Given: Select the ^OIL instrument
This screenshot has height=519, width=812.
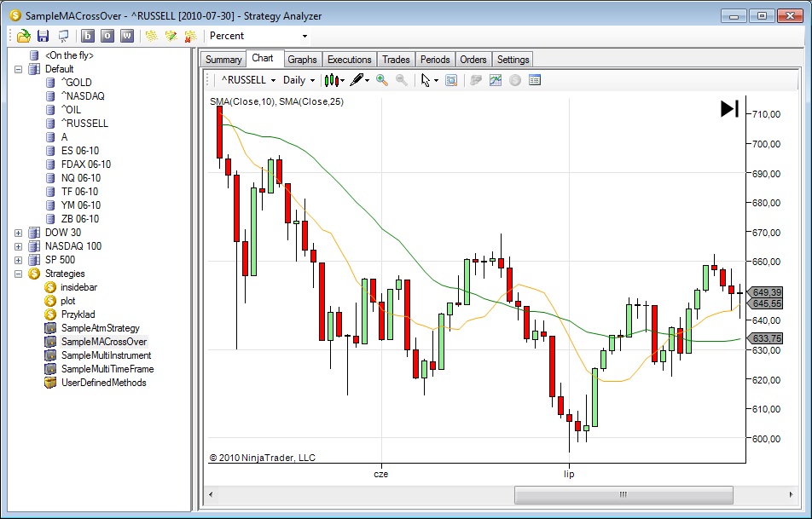Looking at the screenshot, I should 71,110.
